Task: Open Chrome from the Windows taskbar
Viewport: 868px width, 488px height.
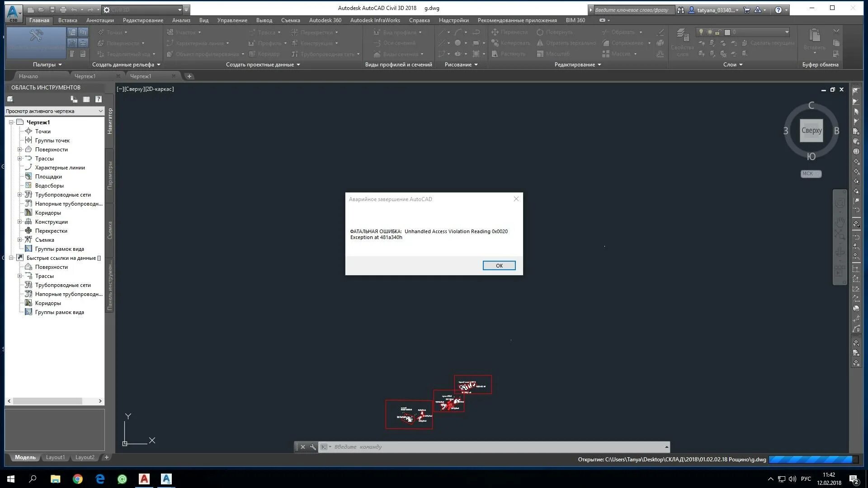Action: 78,479
